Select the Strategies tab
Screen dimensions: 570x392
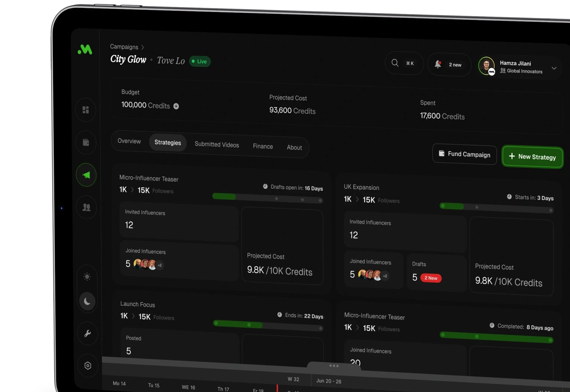168,142
